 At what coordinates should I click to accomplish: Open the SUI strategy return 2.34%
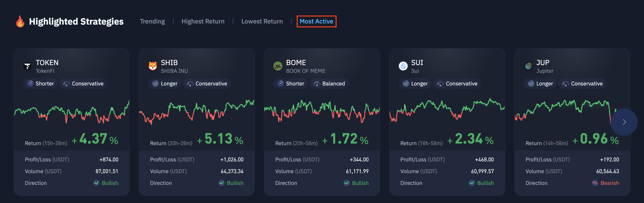click(470, 139)
